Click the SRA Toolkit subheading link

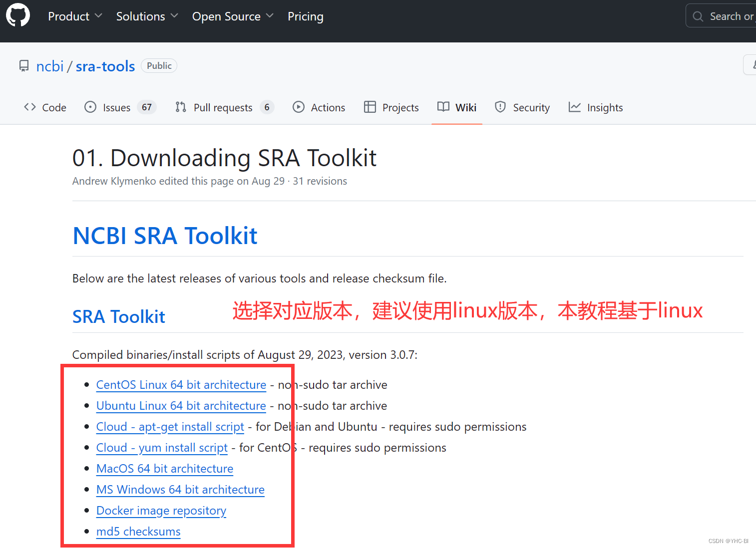pyautogui.click(x=119, y=317)
